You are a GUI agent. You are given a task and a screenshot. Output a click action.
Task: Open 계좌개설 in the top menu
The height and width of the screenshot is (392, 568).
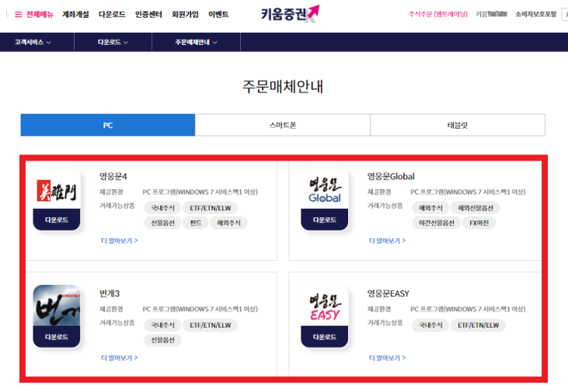coord(75,15)
